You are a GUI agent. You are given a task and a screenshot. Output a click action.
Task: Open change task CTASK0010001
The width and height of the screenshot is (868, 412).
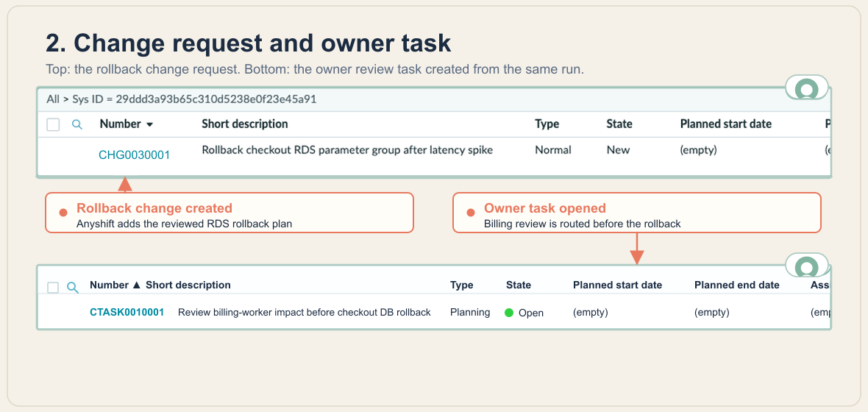[x=127, y=313]
